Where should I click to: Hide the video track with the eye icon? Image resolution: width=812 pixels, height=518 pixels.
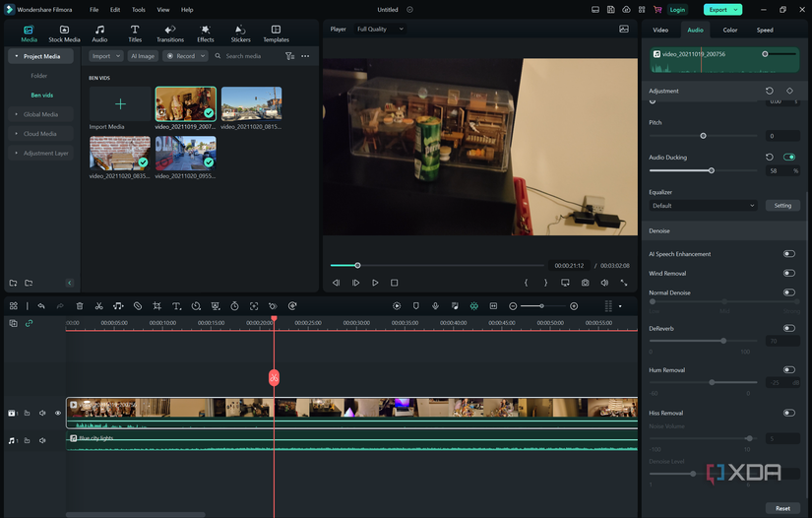[x=57, y=413]
